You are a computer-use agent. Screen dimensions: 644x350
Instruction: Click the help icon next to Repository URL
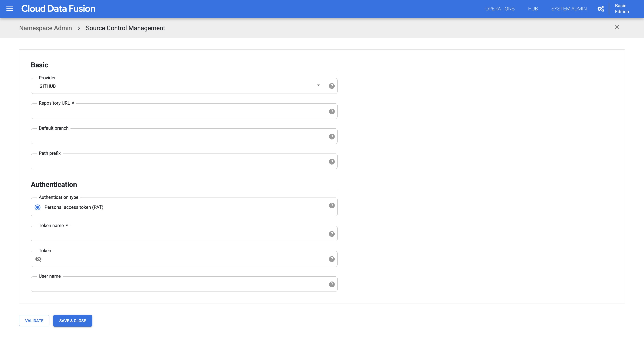[x=332, y=111]
